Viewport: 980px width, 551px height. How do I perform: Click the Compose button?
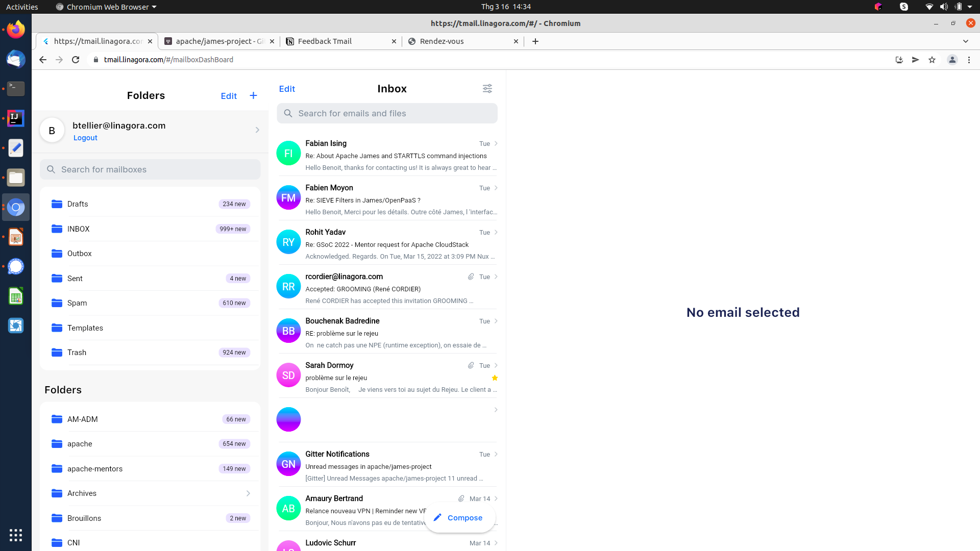(459, 517)
